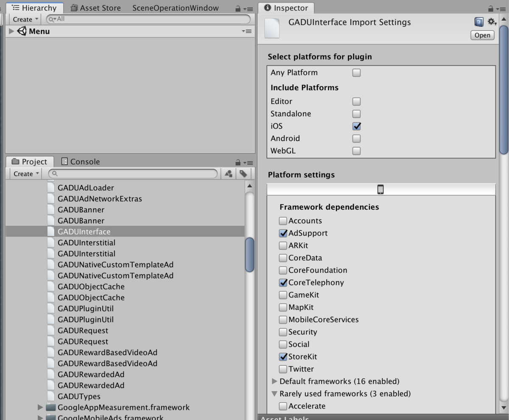Click the Project panel lock icon

point(238,162)
